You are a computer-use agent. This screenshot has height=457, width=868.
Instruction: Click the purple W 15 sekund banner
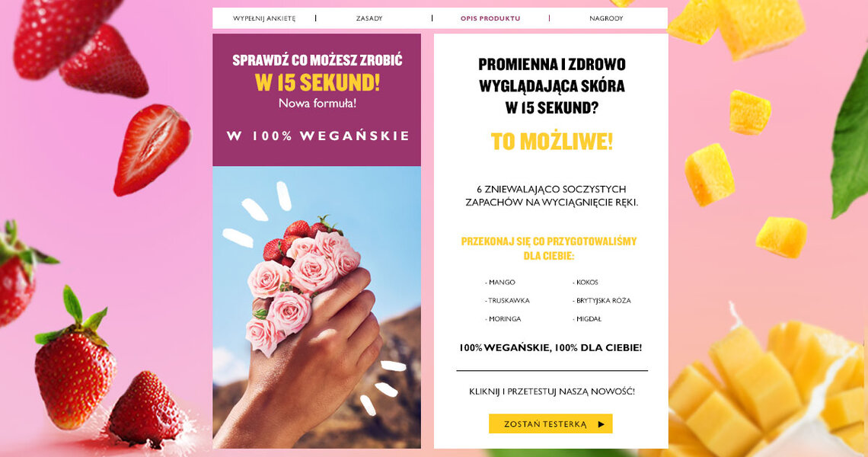(317, 100)
